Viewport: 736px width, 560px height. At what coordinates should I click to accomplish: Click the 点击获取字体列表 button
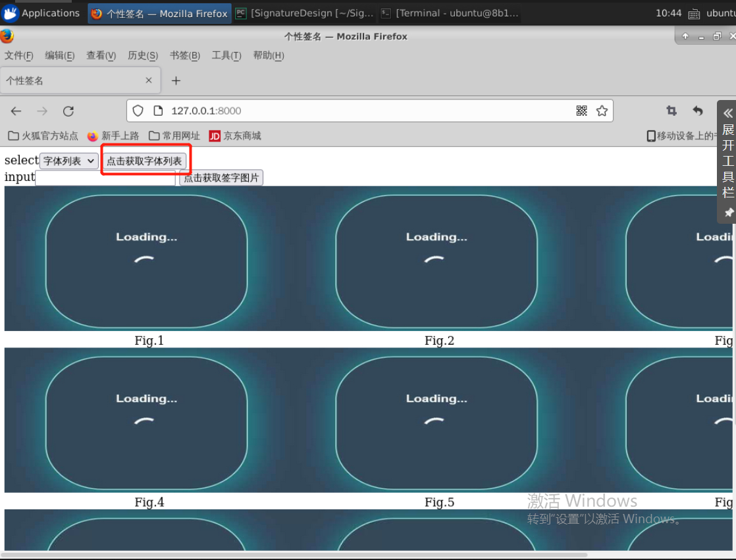144,161
